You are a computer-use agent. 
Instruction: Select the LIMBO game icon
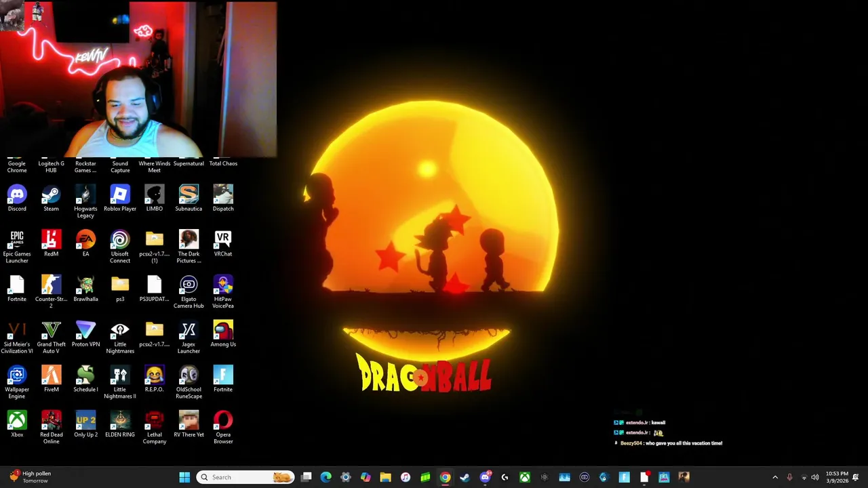point(154,199)
